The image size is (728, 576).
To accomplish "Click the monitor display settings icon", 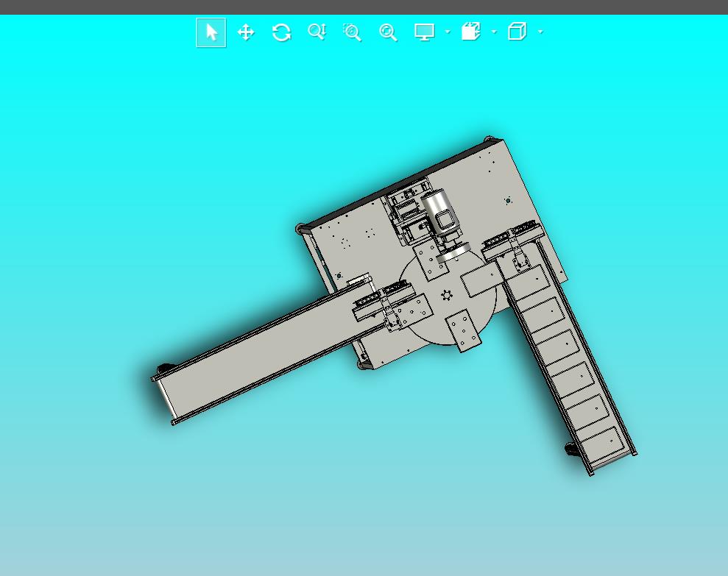I will tap(424, 32).
